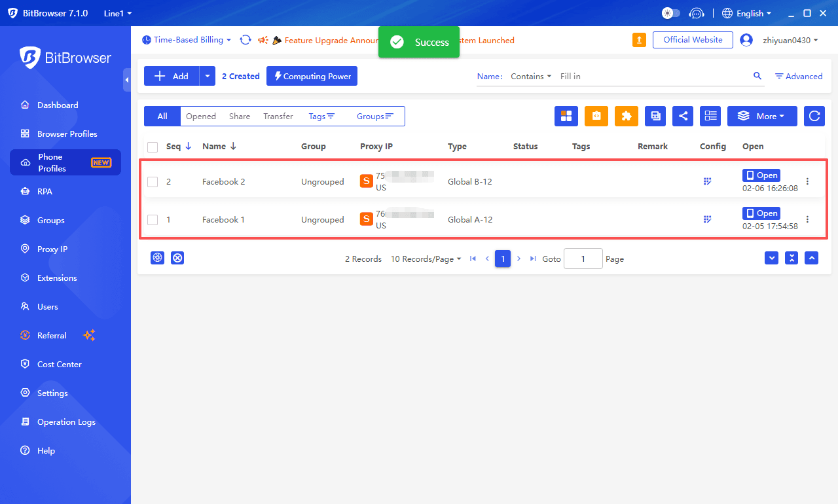
Task: Open the customer support chat icon
Action: [697, 13]
